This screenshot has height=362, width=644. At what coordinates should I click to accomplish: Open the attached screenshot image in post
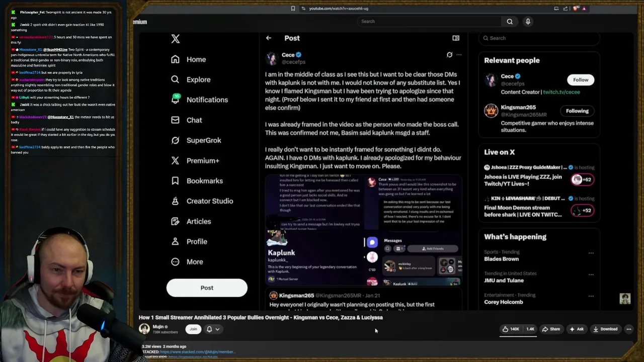click(x=363, y=230)
